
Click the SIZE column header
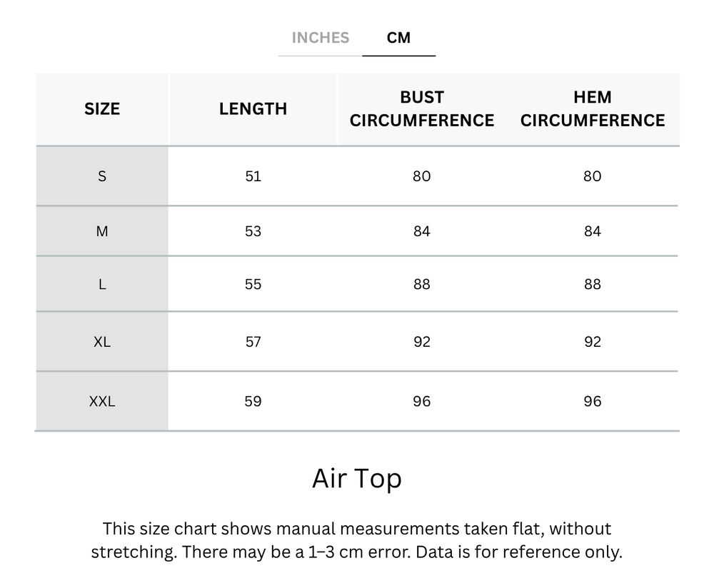click(102, 108)
